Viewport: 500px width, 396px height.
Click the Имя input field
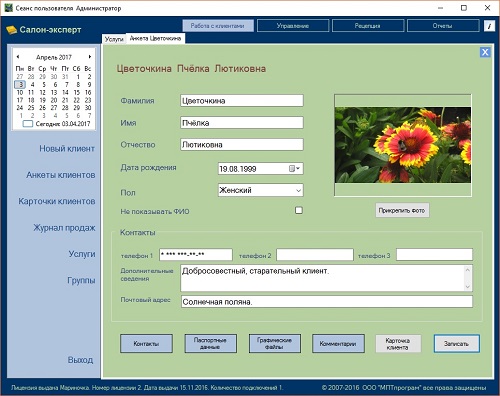pyautogui.click(x=242, y=123)
